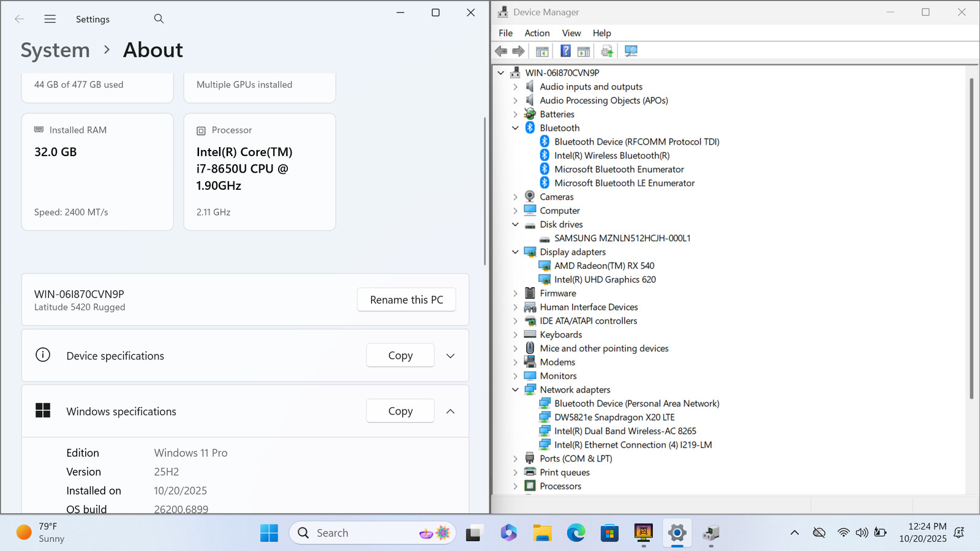Select Microsoft Bluetooth LE Enumerator

[x=624, y=183]
